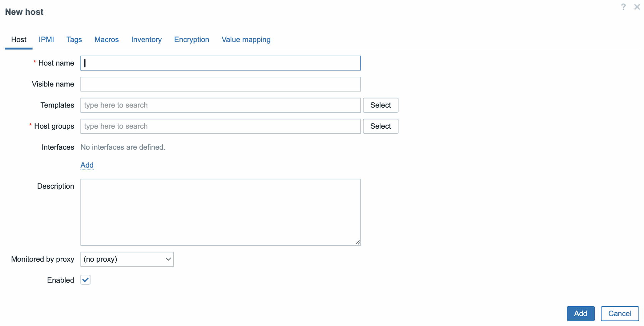
Task: Focus the Host name input field
Action: pyautogui.click(x=221, y=63)
